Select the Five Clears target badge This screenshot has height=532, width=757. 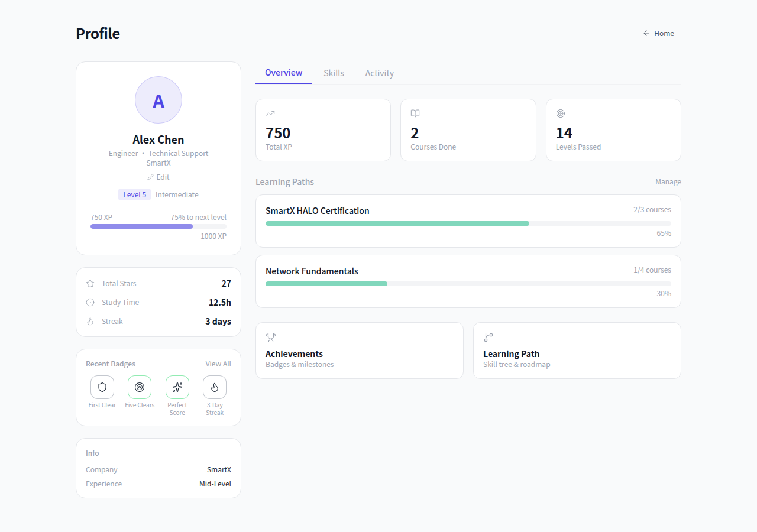coord(140,387)
